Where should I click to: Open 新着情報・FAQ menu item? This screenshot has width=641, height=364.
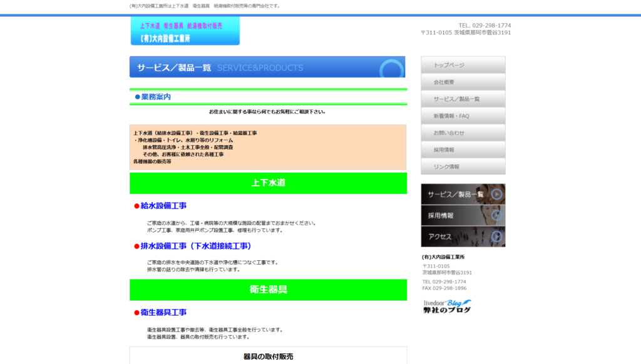coord(463,116)
